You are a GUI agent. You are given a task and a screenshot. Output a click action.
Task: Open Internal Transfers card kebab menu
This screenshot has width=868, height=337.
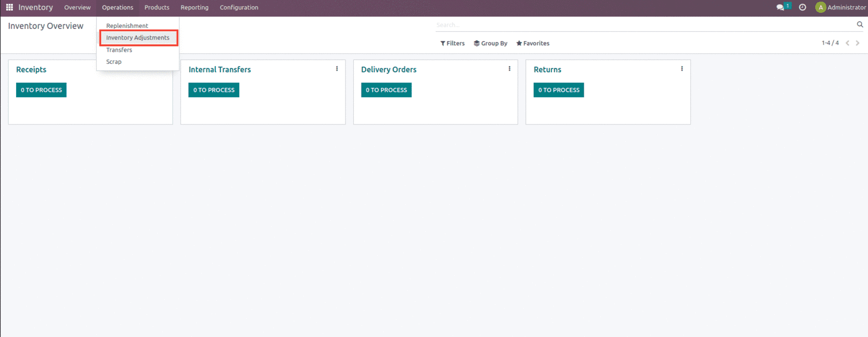337,69
